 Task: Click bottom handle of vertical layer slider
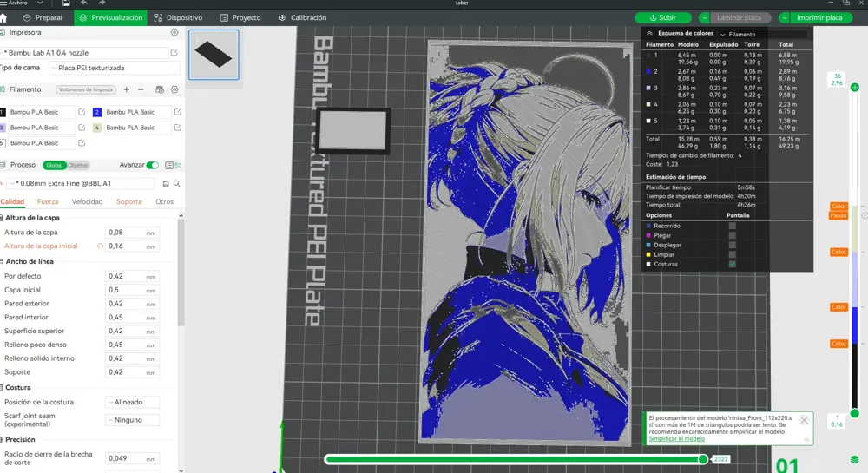tap(855, 413)
